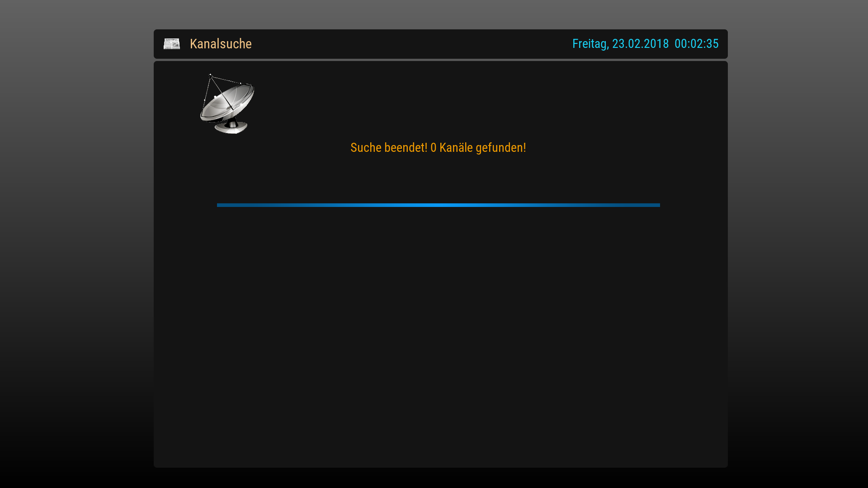Click the word 'Suche' in the status message

[x=366, y=148]
